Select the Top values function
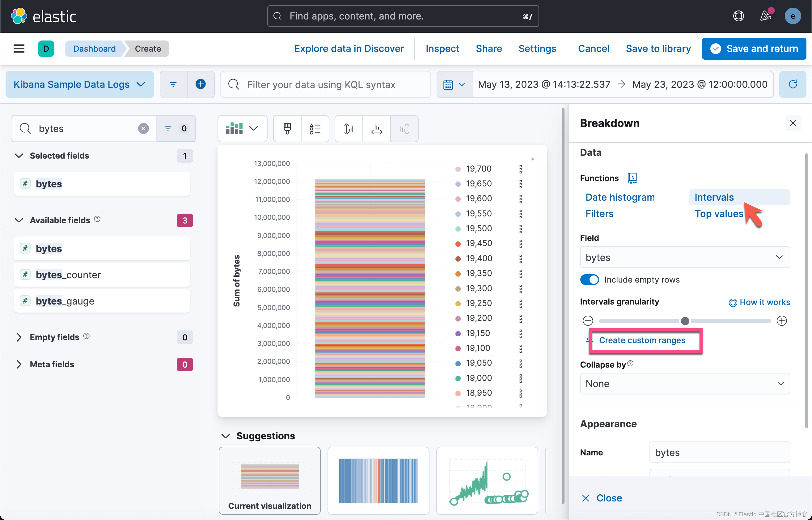 pos(719,214)
